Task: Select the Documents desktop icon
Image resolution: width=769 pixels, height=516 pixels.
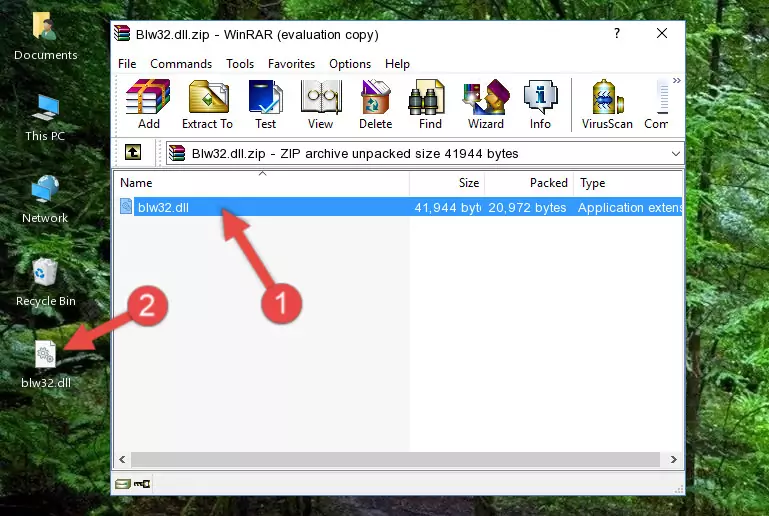Action: (x=45, y=36)
